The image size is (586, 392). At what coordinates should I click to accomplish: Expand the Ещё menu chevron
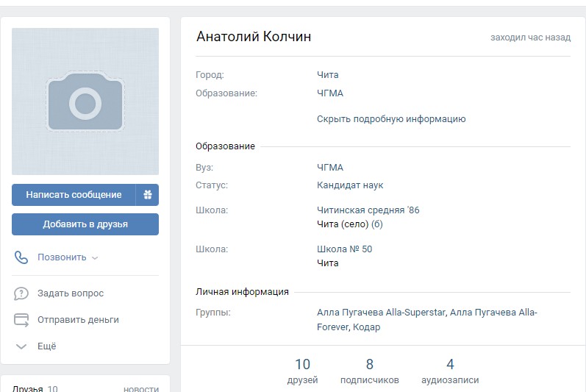click(x=21, y=346)
